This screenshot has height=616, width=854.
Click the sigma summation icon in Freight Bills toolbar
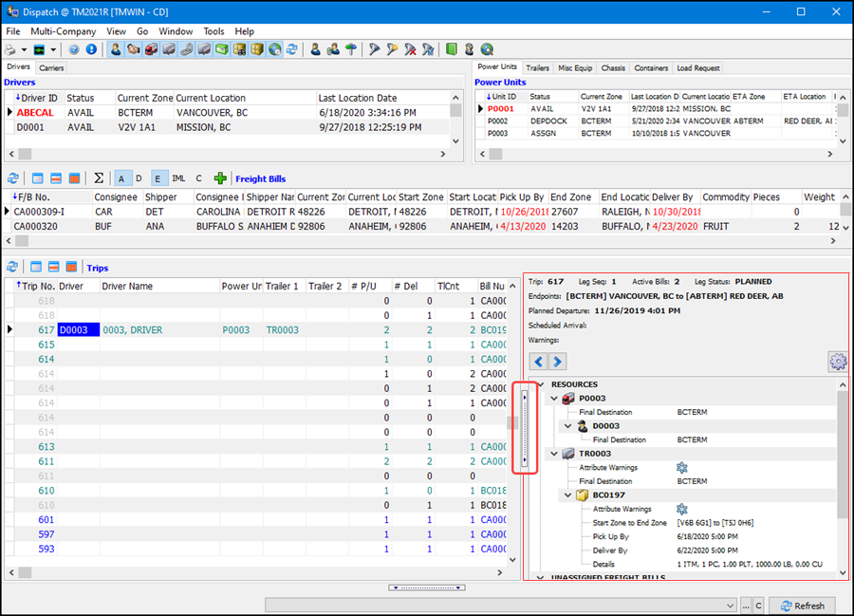pos(99,178)
